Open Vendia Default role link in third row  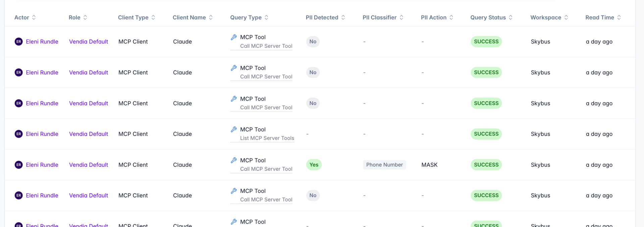89,103
